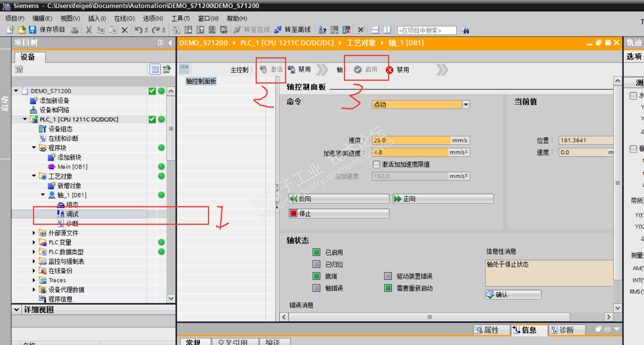Copy using the toolbar copy icon

101,30
